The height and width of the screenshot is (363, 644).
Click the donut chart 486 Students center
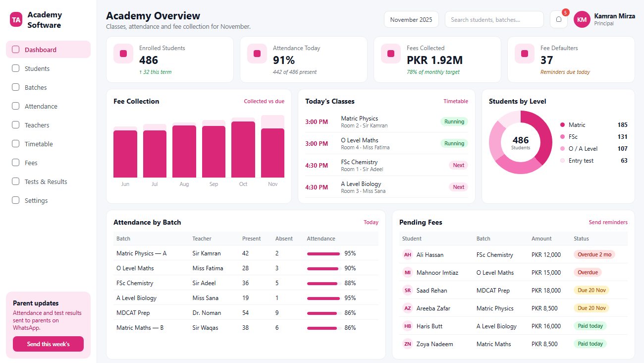pyautogui.click(x=521, y=142)
